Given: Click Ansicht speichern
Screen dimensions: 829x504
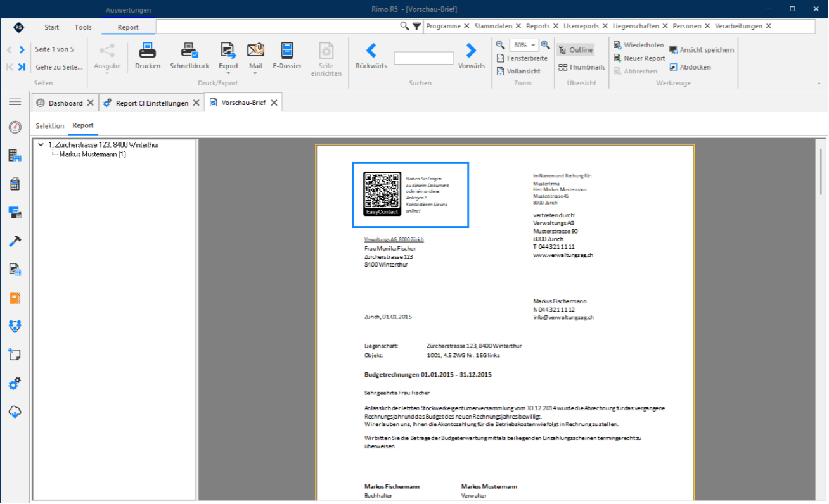Looking at the screenshot, I should pos(702,50).
